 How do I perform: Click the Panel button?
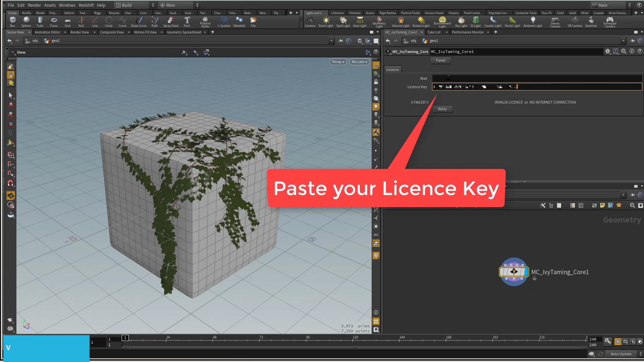440,60
